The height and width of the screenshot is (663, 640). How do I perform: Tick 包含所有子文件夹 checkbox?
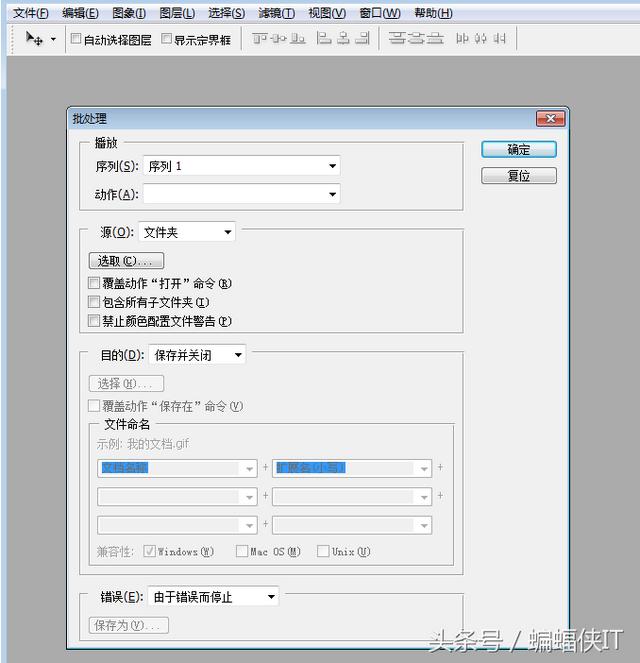[94, 301]
